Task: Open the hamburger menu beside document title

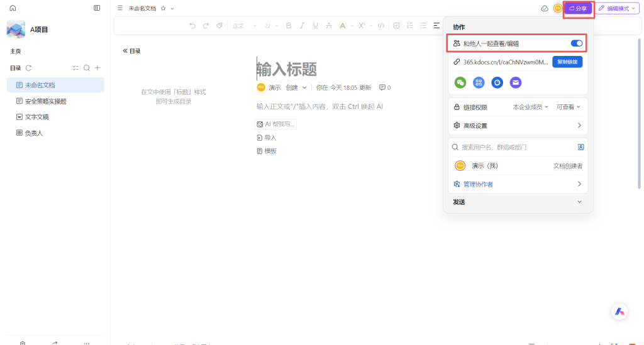Action: click(120, 8)
